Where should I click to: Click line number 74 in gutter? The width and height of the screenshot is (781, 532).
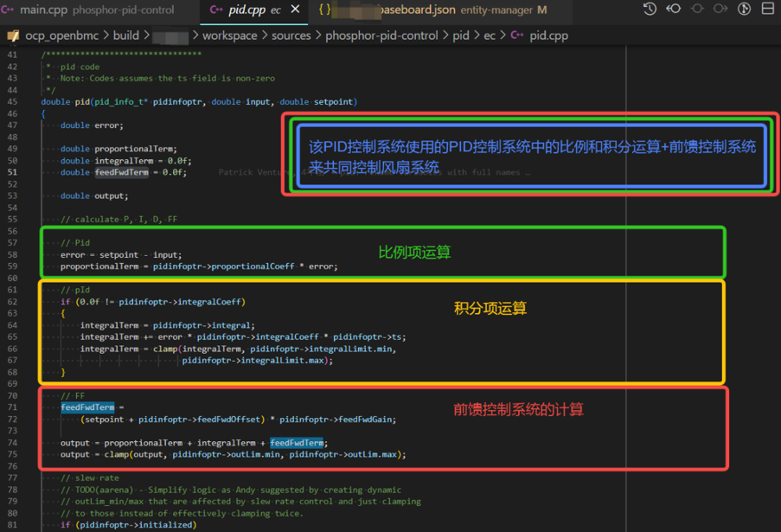12,443
